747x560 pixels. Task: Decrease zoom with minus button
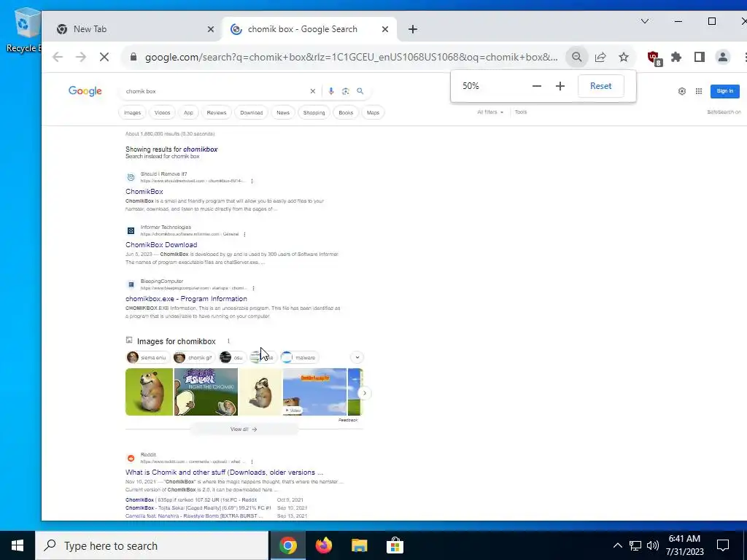click(x=537, y=86)
